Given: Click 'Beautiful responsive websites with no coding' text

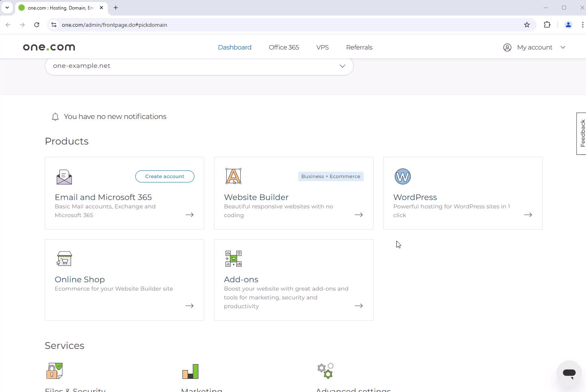Looking at the screenshot, I should 279,211.
